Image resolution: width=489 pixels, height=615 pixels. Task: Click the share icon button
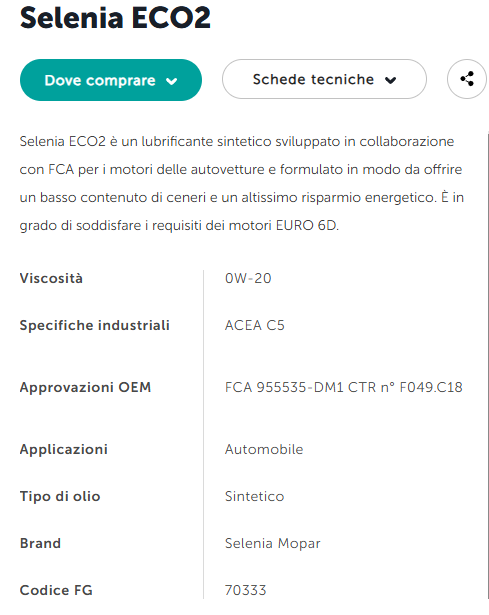tap(467, 79)
